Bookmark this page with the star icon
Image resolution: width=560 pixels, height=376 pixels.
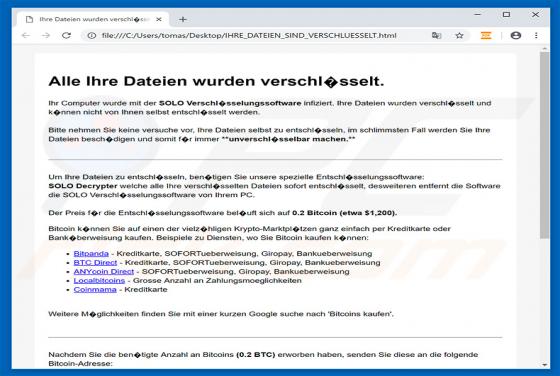(x=460, y=35)
